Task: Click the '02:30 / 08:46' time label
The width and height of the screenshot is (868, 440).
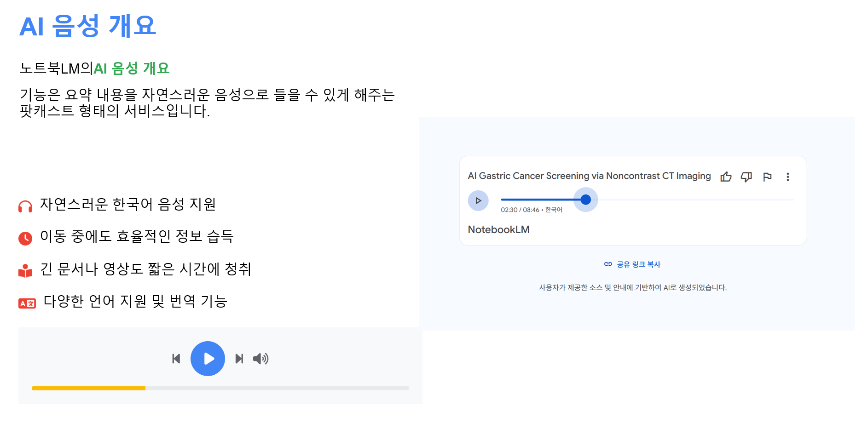Action: coord(520,210)
